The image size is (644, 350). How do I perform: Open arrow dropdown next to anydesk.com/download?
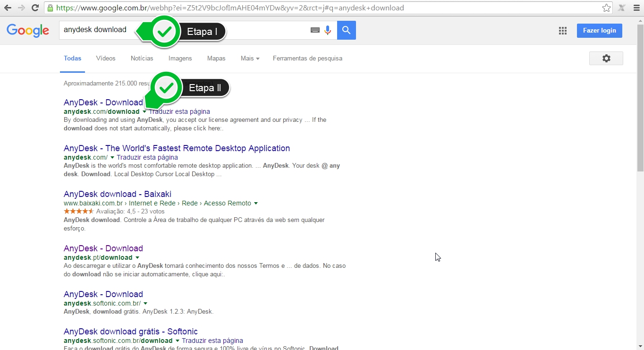point(144,112)
